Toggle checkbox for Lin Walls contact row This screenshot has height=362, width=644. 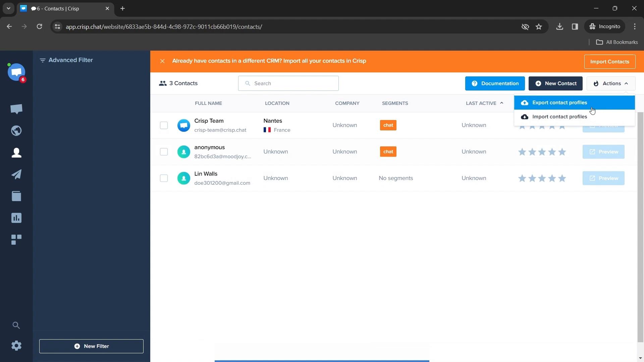tap(163, 178)
